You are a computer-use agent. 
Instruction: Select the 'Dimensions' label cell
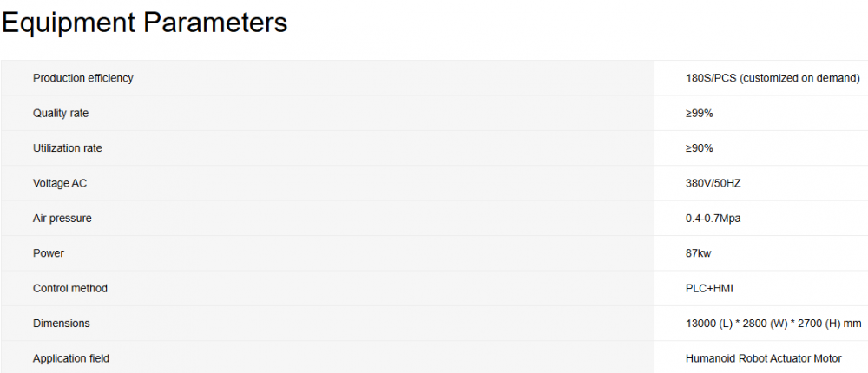[62, 324]
